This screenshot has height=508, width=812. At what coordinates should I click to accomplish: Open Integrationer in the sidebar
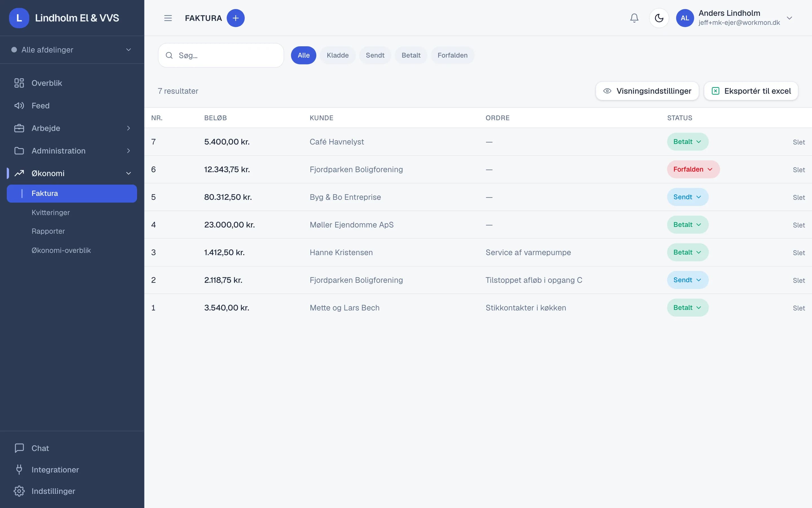point(72,470)
